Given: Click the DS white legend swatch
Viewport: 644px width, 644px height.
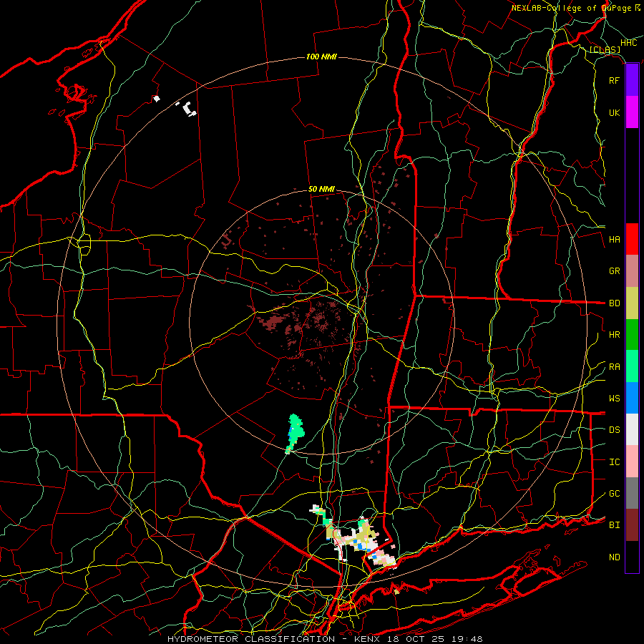Looking at the screenshot, I should click(x=632, y=429).
